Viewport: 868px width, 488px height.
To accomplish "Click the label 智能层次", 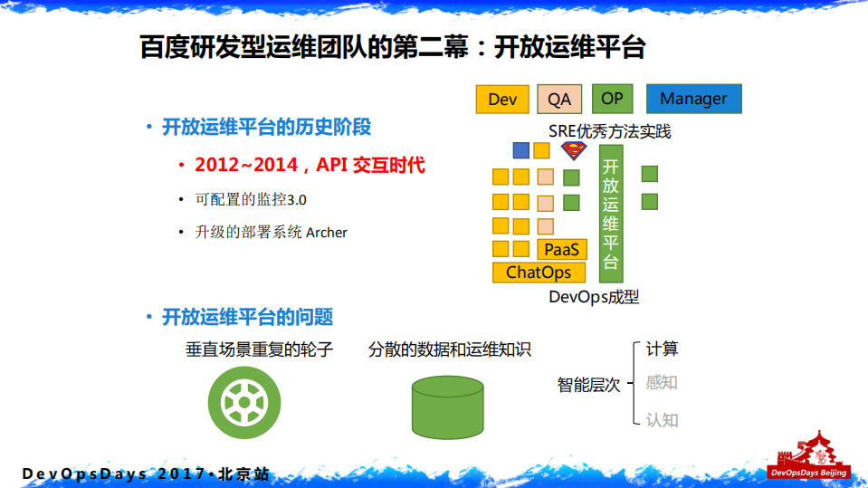I will click(x=588, y=385).
